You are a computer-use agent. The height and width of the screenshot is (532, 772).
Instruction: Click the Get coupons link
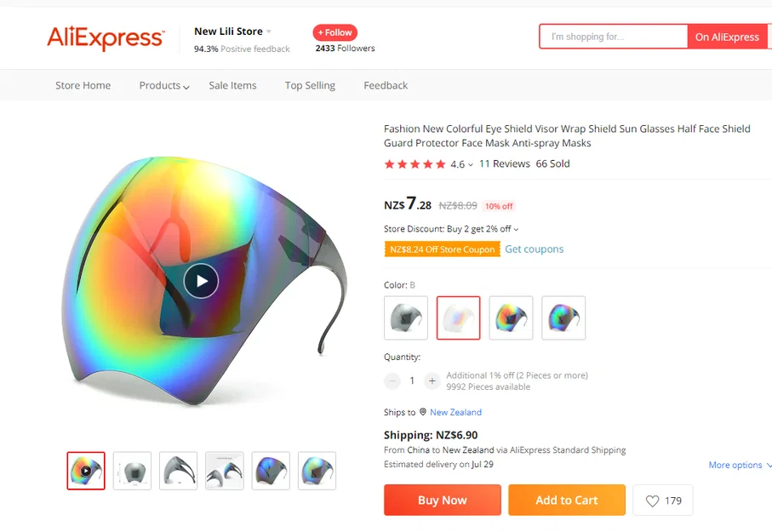(x=535, y=249)
